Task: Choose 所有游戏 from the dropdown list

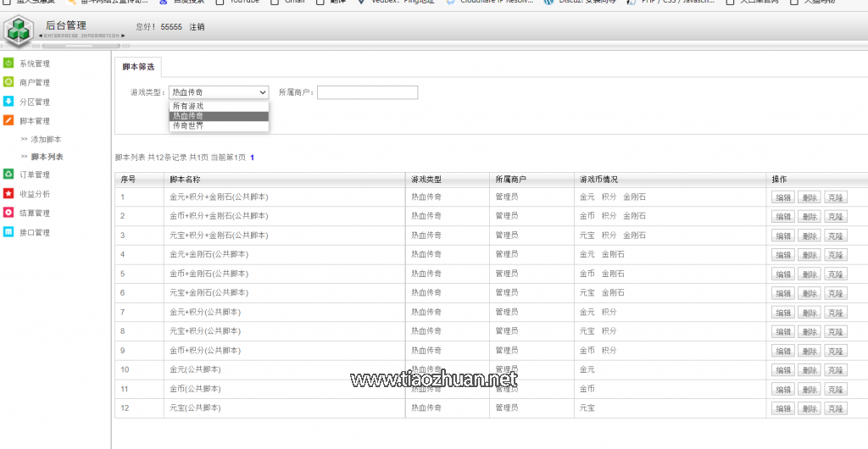Action: pos(188,107)
